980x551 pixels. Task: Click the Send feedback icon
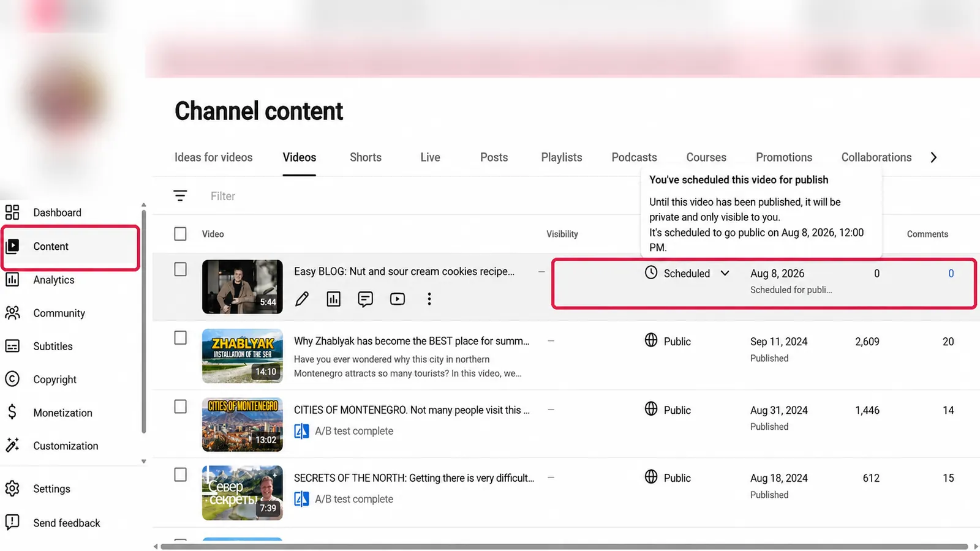pyautogui.click(x=12, y=522)
